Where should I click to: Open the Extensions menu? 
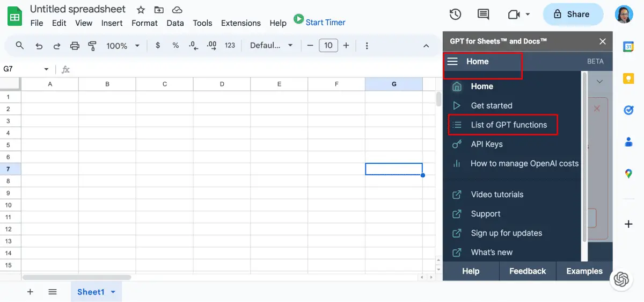(241, 23)
